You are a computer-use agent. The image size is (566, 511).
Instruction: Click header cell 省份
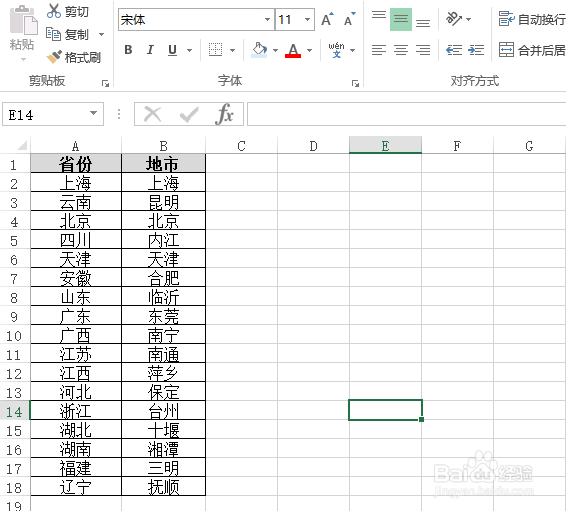[x=76, y=164]
